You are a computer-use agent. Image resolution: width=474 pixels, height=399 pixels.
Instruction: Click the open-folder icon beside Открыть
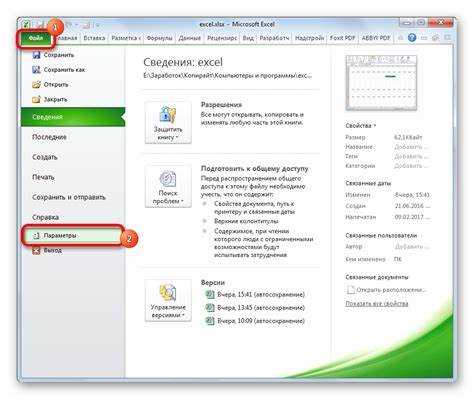pyautogui.click(x=36, y=84)
